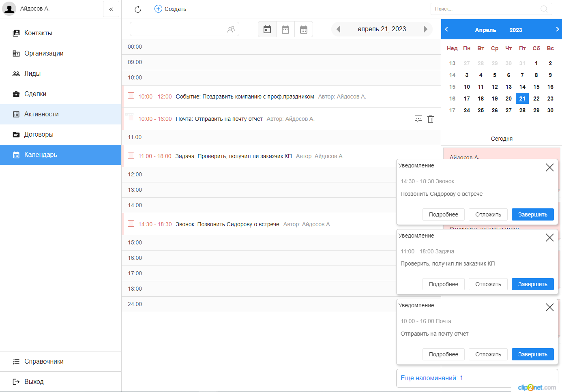Click the Еще напоминаний: 1 link
Viewport: 562px width, 392px height.
tap(432, 378)
